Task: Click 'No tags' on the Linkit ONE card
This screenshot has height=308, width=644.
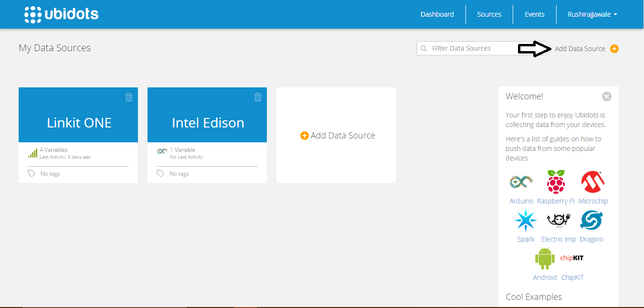Action: 50,174
